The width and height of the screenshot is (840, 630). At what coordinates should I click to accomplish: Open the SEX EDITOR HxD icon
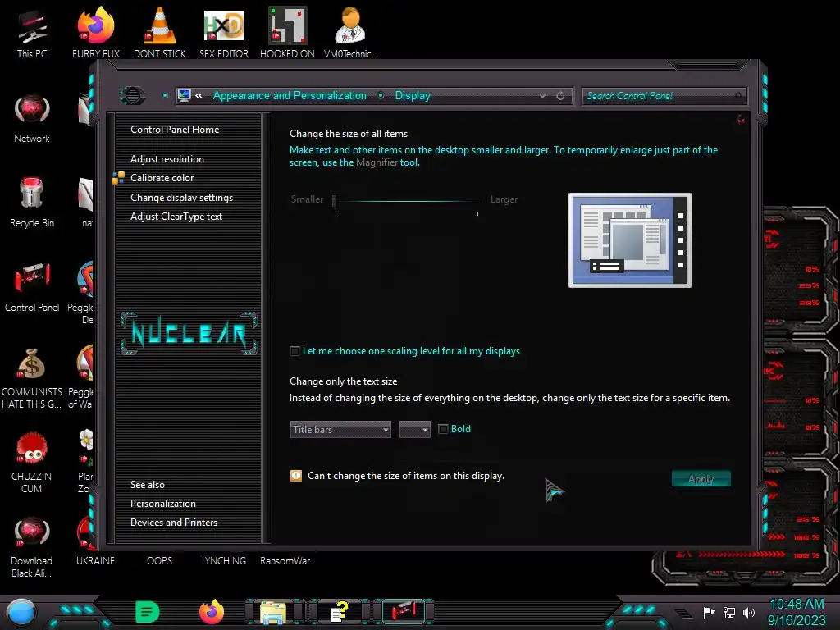click(223, 32)
